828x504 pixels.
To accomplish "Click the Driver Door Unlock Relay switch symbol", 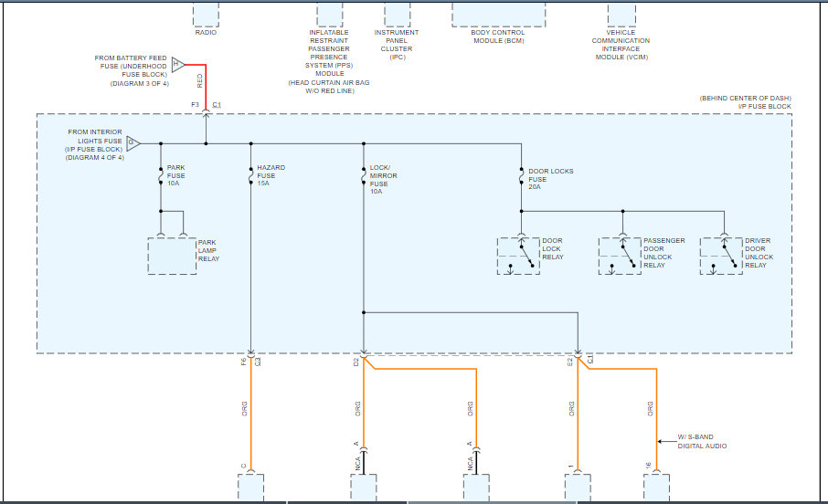I will click(x=721, y=256).
